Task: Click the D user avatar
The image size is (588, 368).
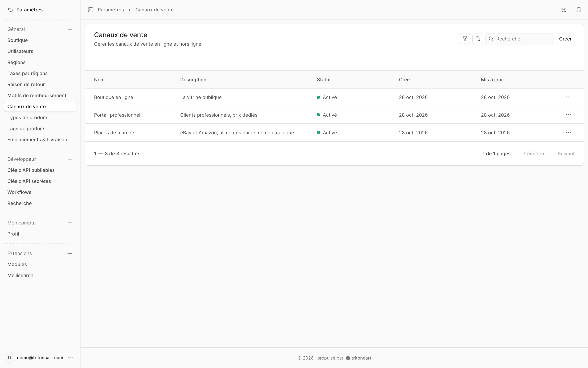Action: (x=10, y=358)
